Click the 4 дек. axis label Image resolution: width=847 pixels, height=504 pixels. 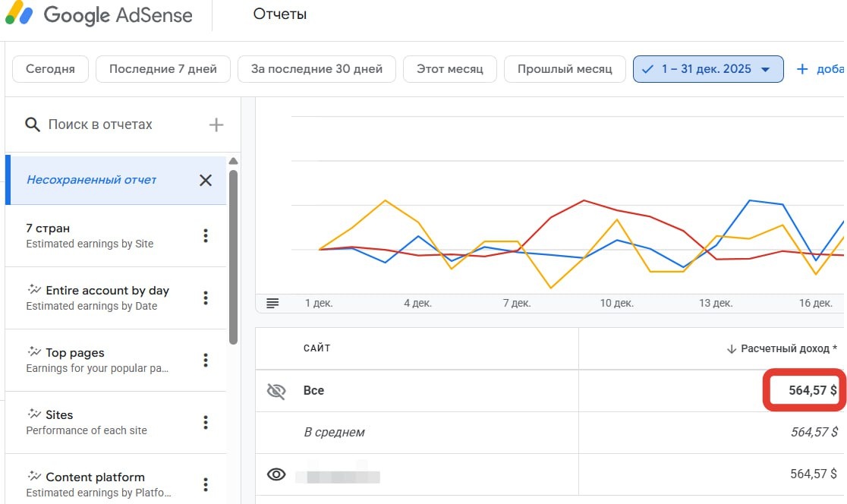pos(418,304)
